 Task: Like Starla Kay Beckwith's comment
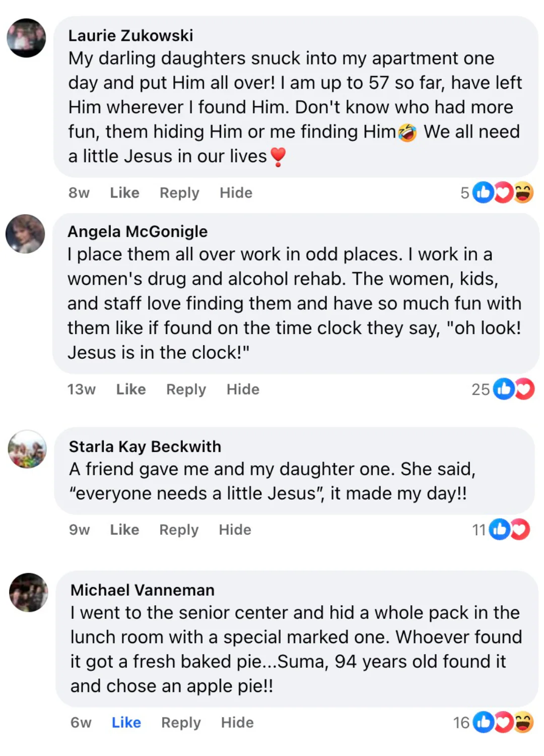[x=124, y=530]
